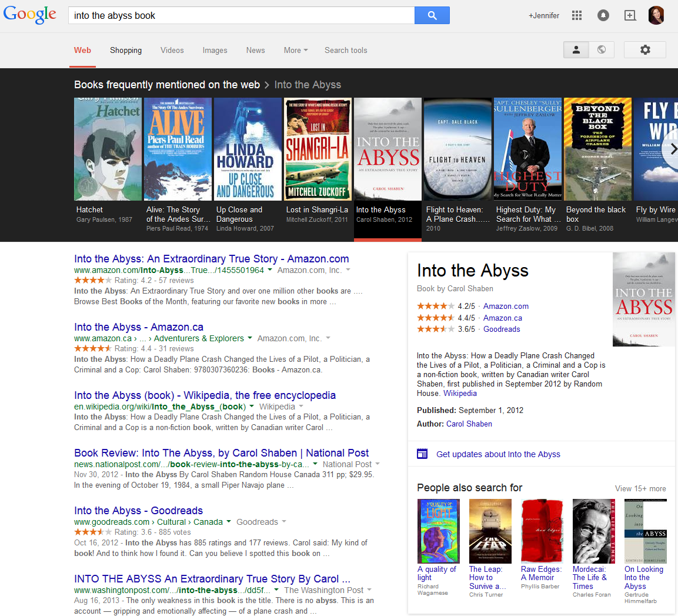
Task: Click the share plus-box icon
Action: 630,15
